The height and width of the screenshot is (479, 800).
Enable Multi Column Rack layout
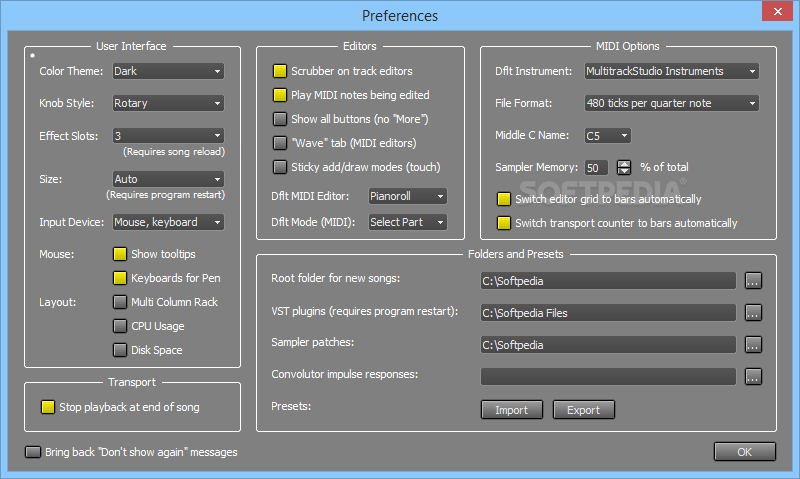click(120, 302)
